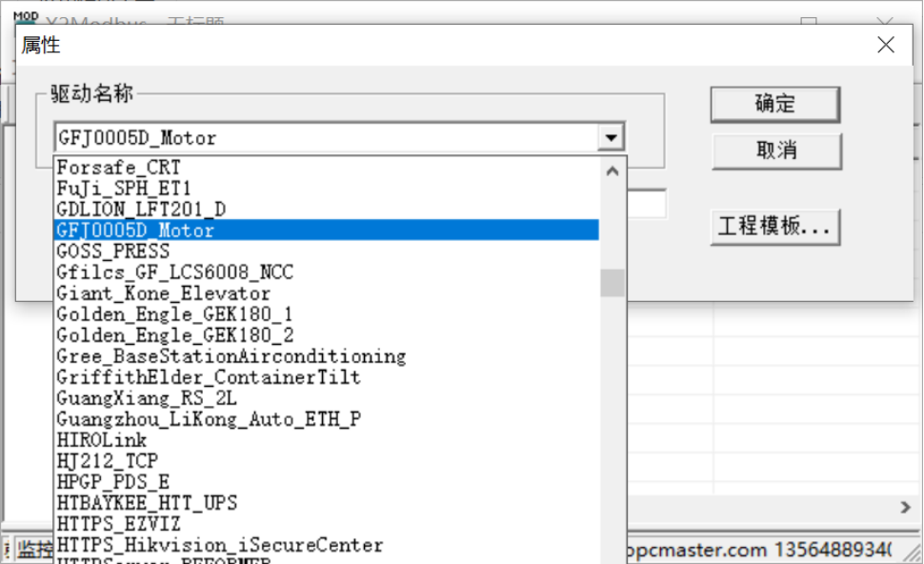Select Guangzhou_LiKong_Auto_ETH_P driver
The width and height of the screenshot is (924, 564).
pyautogui.click(x=327, y=419)
